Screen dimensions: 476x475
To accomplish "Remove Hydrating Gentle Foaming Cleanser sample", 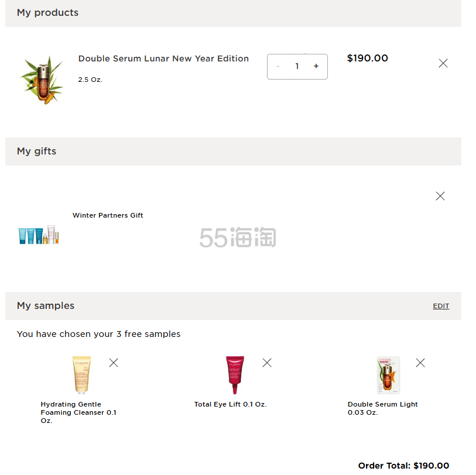I will tap(114, 363).
